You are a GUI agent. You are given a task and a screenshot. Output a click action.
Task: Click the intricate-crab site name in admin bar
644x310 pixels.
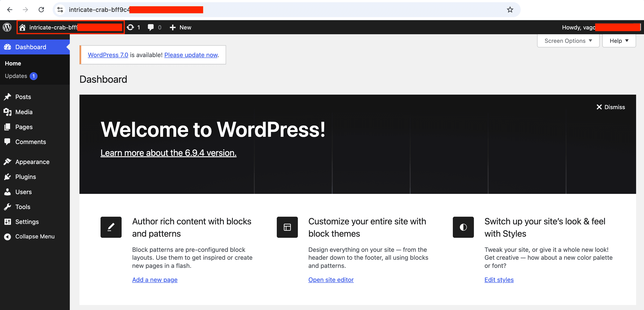coord(76,27)
